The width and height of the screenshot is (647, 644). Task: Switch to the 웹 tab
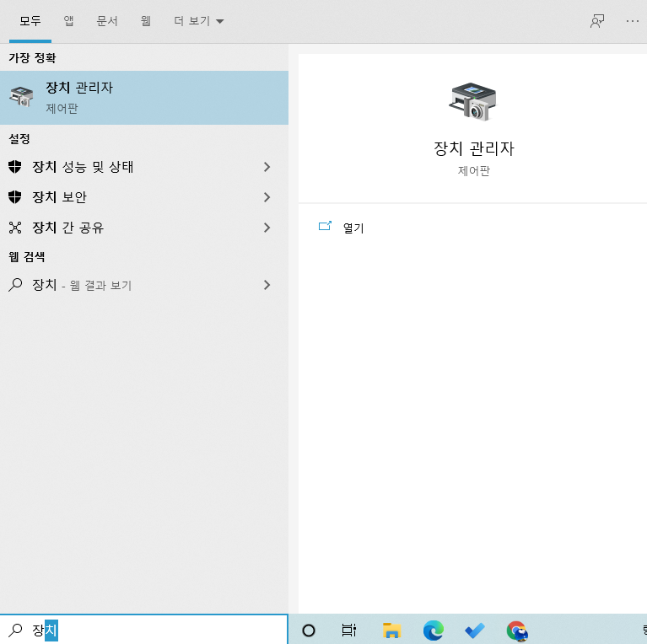(145, 21)
